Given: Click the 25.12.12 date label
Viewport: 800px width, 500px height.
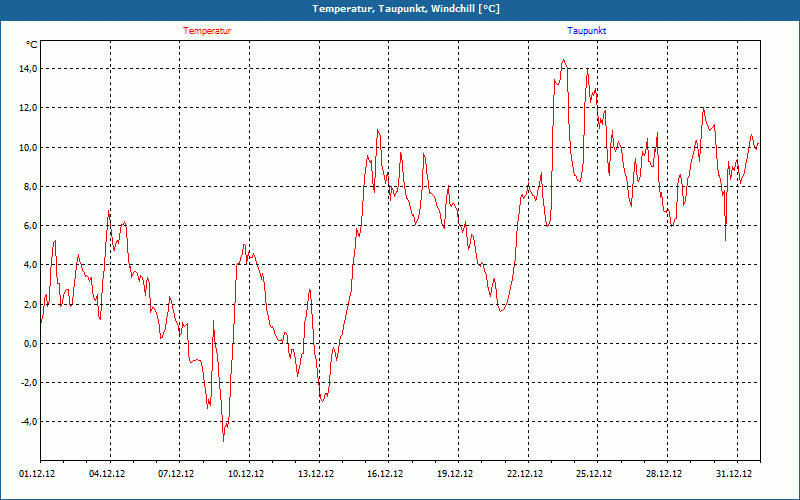Looking at the screenshot, I should pyautogui.click(x=594, y=474).
